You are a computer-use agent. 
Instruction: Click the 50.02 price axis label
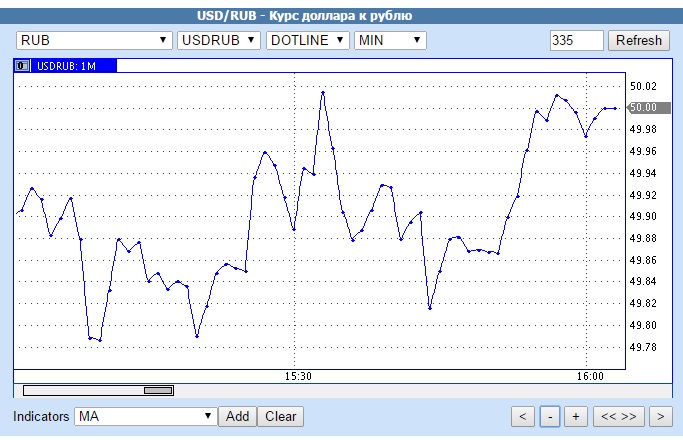643,86
